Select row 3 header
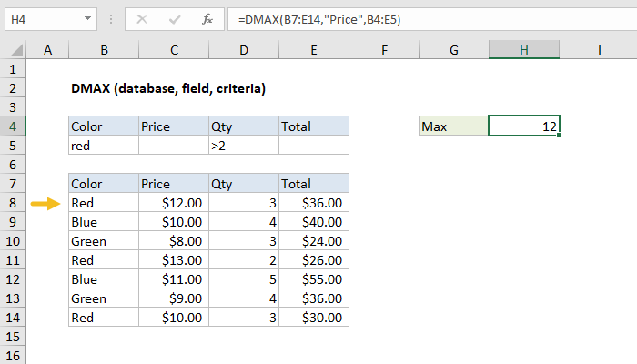 click(x=13, y=107)
